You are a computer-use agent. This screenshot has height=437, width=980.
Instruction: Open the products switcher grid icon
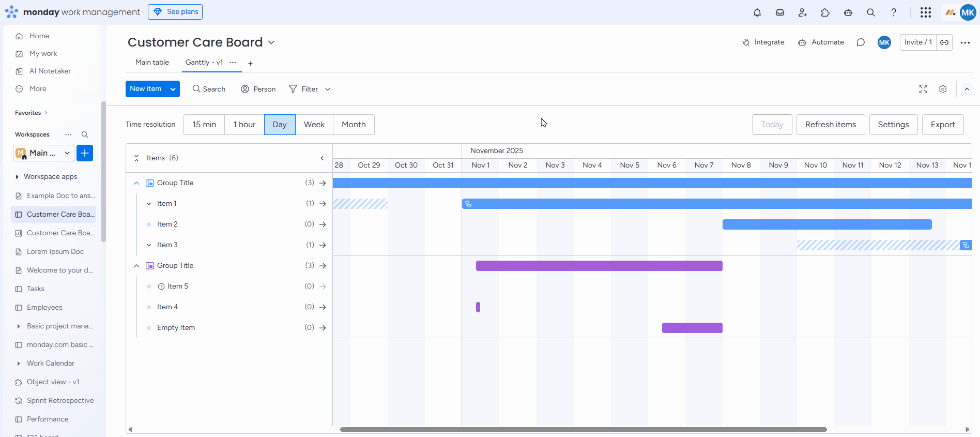[926, 12]
